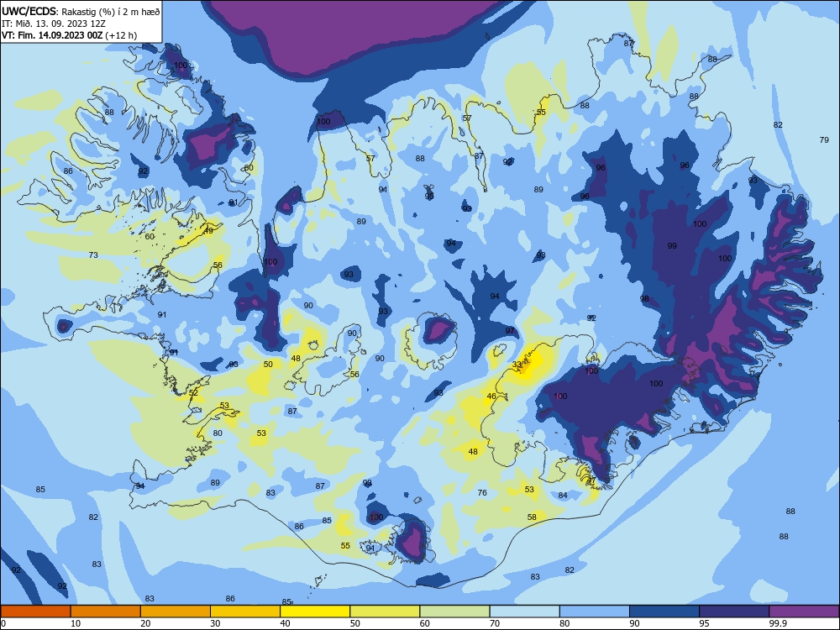Click the orange 10–20 legend swatch
Image resolution: width=840 pixels, height=630 pixels.
tap(106, 612)
